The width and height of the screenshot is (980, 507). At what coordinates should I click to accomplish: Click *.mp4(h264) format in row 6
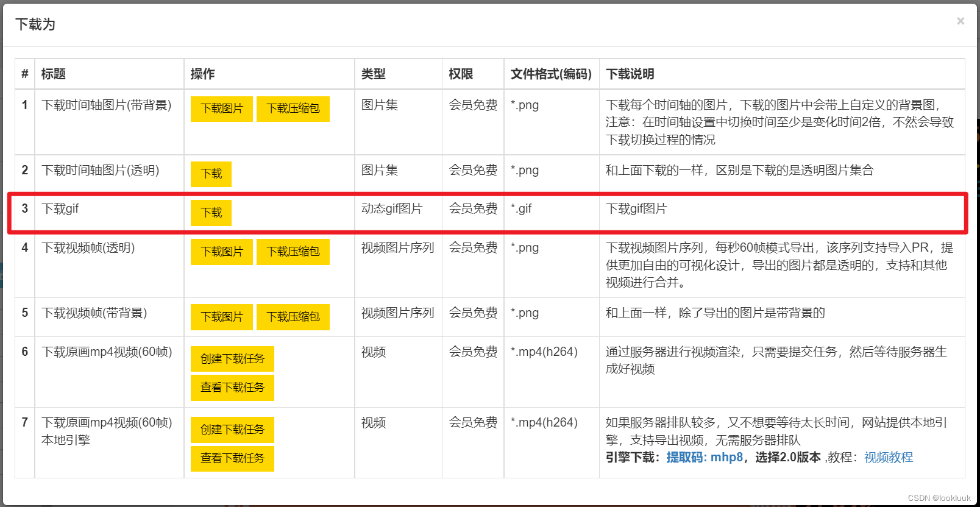point(544,352)
